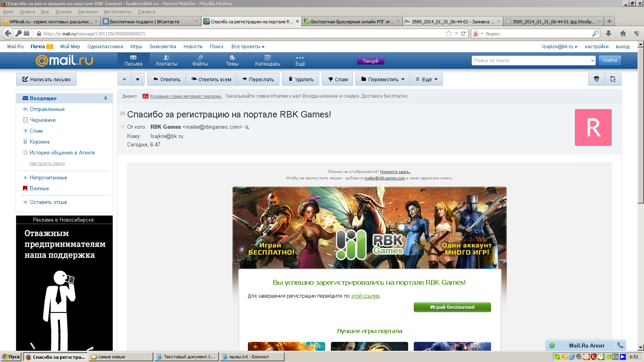Print the message with the printer icon

[x=597, y=79]
